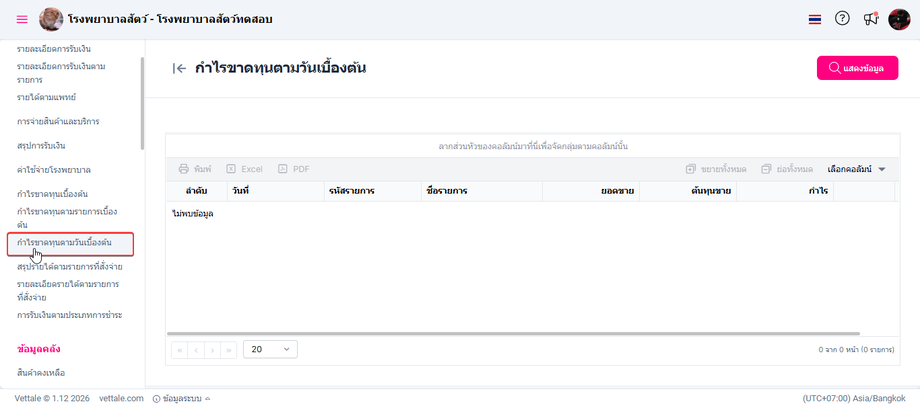Click ขยายทั้งหมด expand all button
The image size is (920, 408).
click(716, 169)
